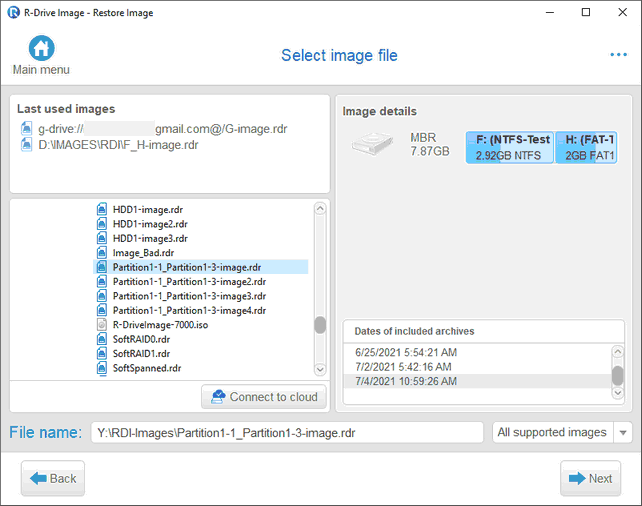This screenshot has height=506, width=642.
Task: Select D:\IMAGES\RDI\F_H-image.rdr recent image
Action: 118,145
